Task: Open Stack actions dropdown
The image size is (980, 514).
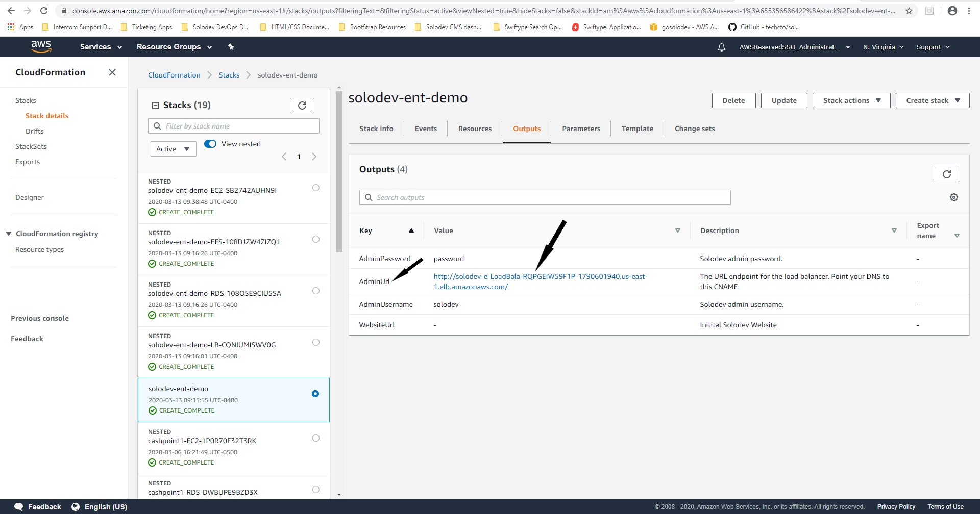Action: (851, 100)
